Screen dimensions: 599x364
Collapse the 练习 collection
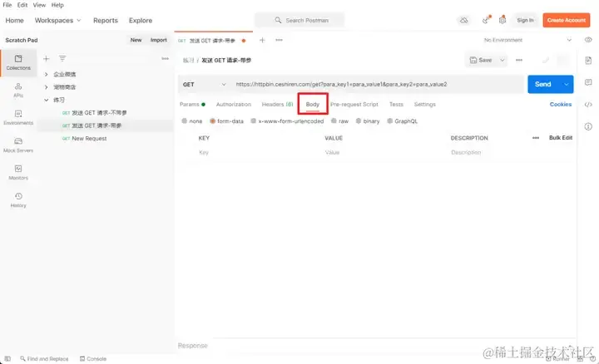tap(47, 100)
